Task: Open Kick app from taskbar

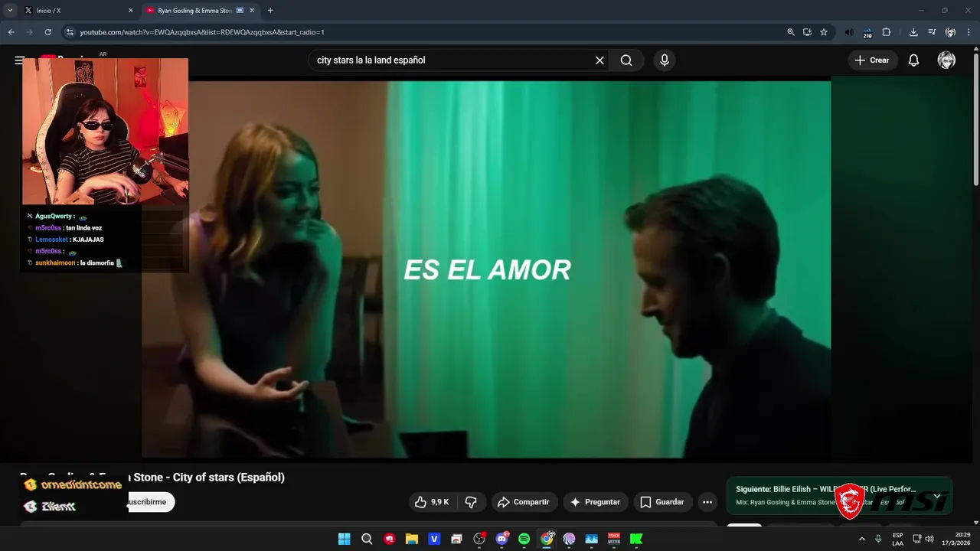Action: (636, 539)
